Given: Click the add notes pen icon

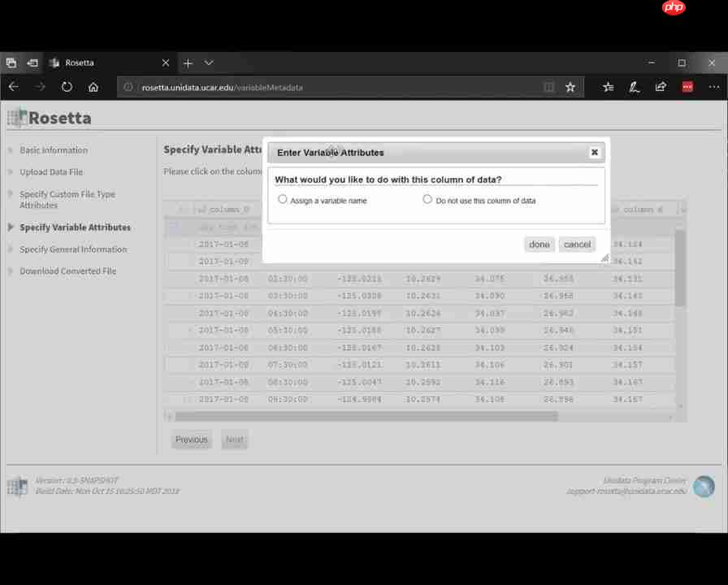Looking at the screenshot, I should [x=635, y=87].
